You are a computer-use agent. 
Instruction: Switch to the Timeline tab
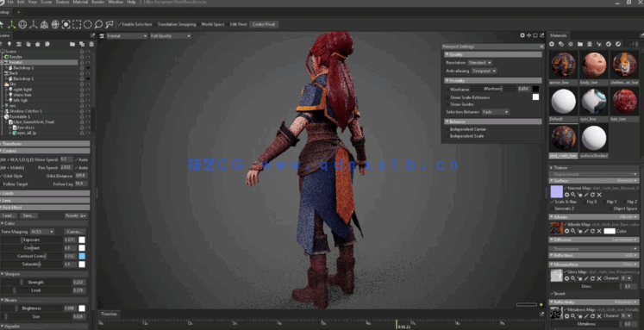[109, 314]
